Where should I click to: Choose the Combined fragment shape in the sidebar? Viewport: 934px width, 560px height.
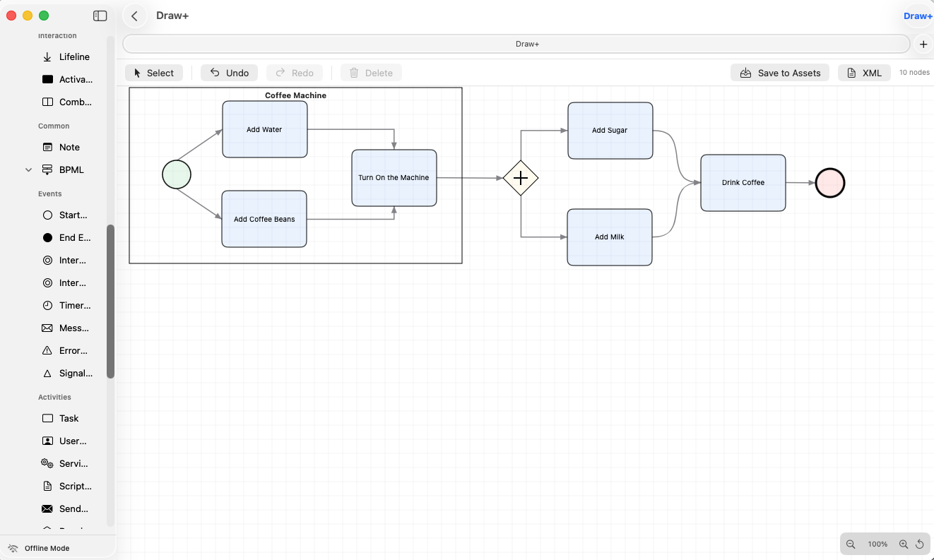pos(66,102)
